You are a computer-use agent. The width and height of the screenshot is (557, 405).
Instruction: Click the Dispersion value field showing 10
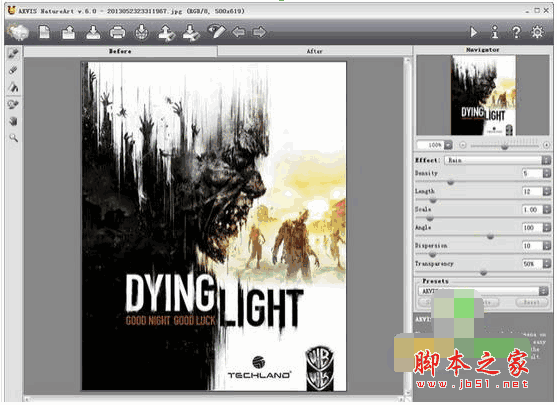(532, 246)
